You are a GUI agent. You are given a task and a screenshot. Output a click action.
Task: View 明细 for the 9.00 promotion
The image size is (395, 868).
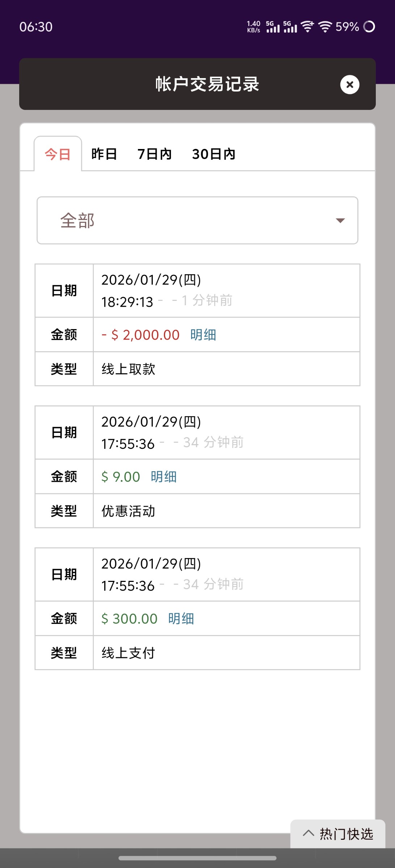(x=164, y=477)
